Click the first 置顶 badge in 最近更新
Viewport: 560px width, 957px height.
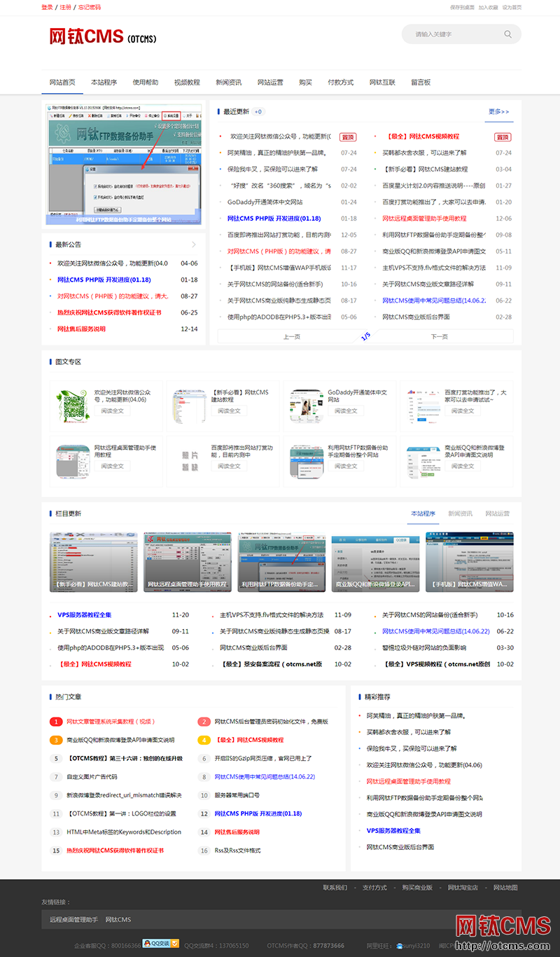point(348,137)
